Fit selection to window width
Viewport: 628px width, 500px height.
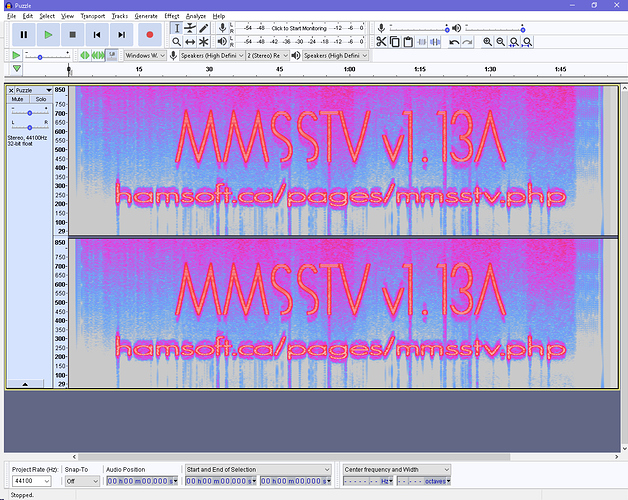pyautogui.click(x=514, y=42)
